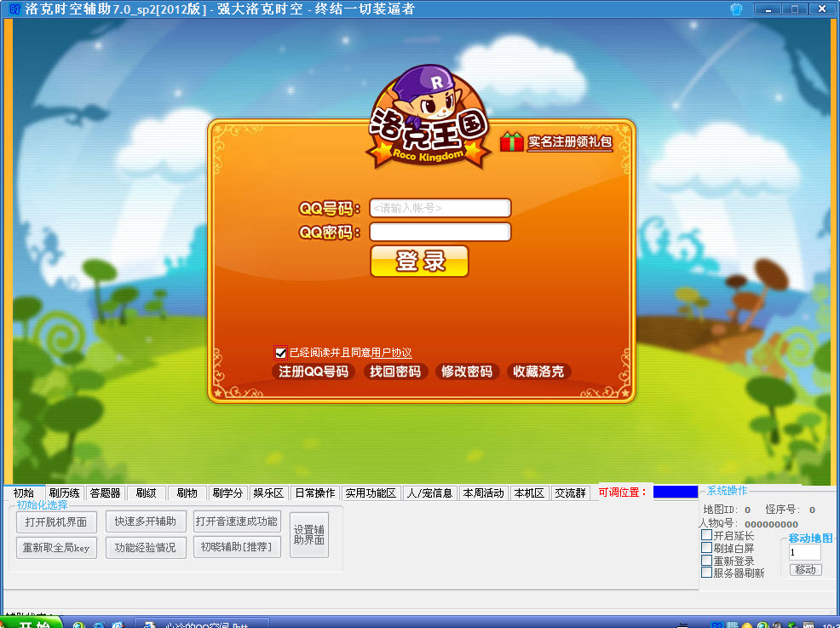840x628 pixels.
Task: Click the 修改密码 button
Action: coord(467,372)
